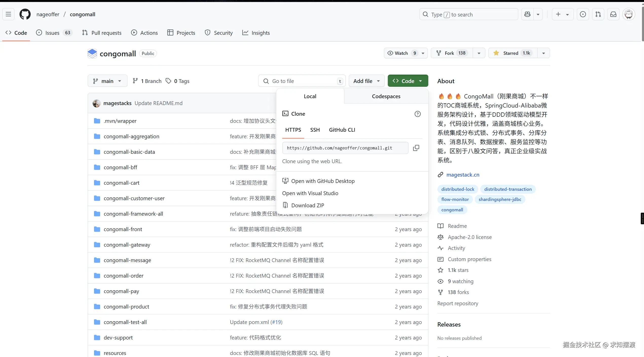
Task: Expand the main branch selector dropdown
Action: [107, 81]
